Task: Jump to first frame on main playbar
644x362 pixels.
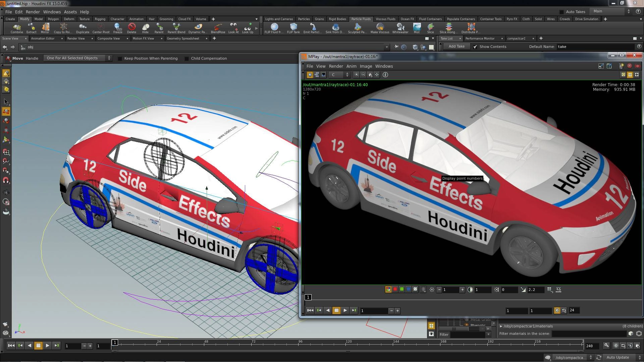Action: (x=11, y=346)
